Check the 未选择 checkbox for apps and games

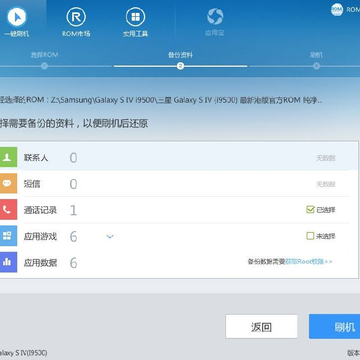click(x=310, y=236)
